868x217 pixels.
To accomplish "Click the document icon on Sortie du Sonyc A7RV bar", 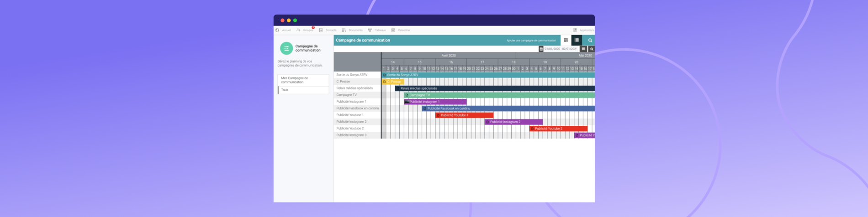I will click(384, 75).
